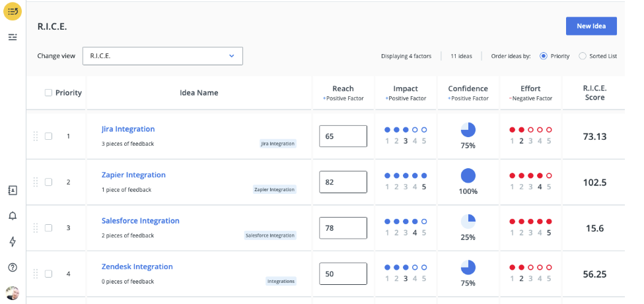644x304 pixels.
Task: Open the Salesforce Integration idea link
Action: (140, 221)
